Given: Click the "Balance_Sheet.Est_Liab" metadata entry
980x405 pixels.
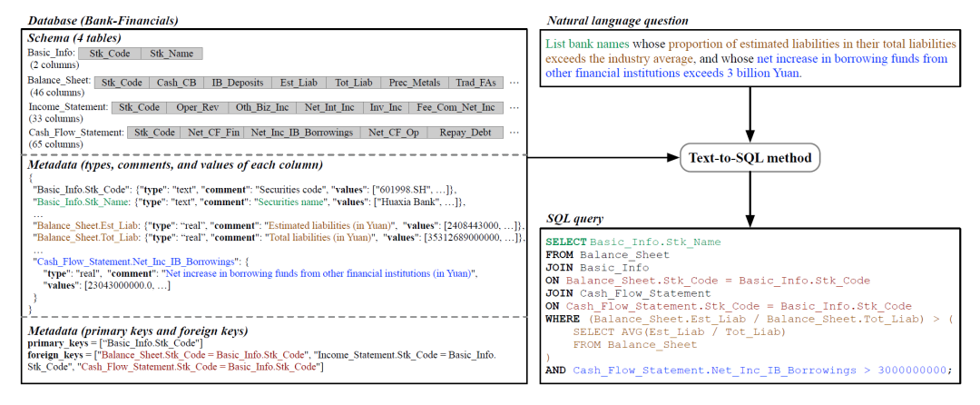Looking at the screenshot, I should pos(279,225).
